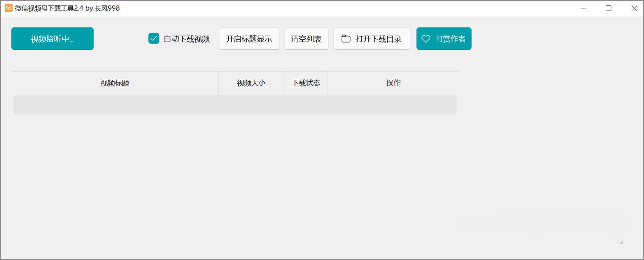Click the 视频大小 column header
Screen dimensions: 644x260
(251, 83)
